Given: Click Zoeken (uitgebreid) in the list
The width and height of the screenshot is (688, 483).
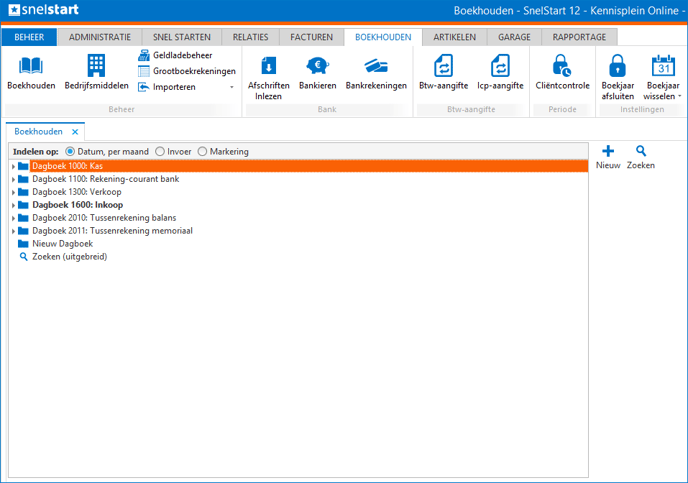Looking at the screenshot, I should 69,257.
